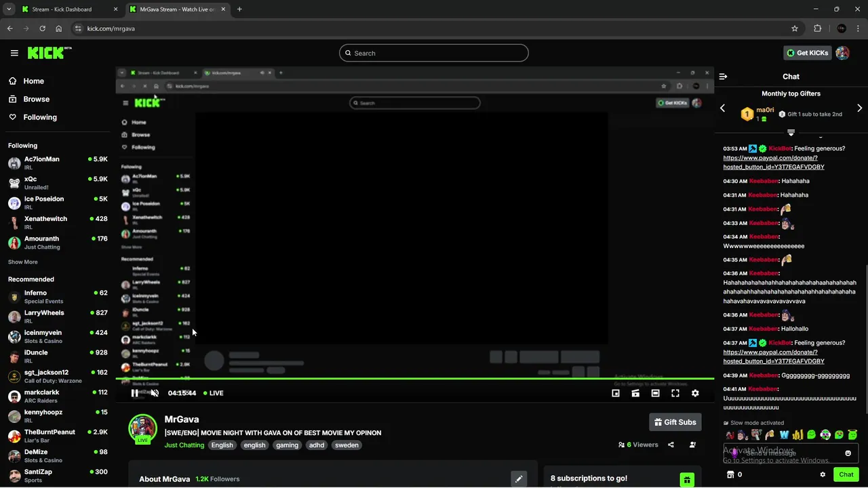Open the user profile avatar menu
Screen dimensions: 868x488
point(842,53)
